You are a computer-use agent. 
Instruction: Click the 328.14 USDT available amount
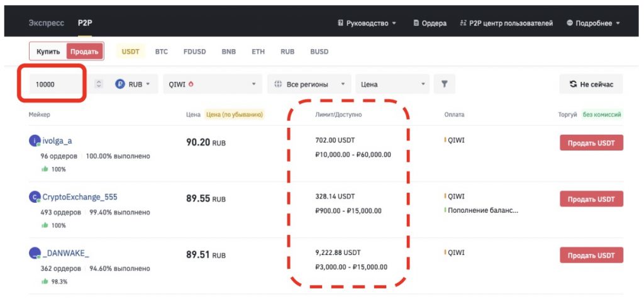pyautogui.click(x=335, y=196)
